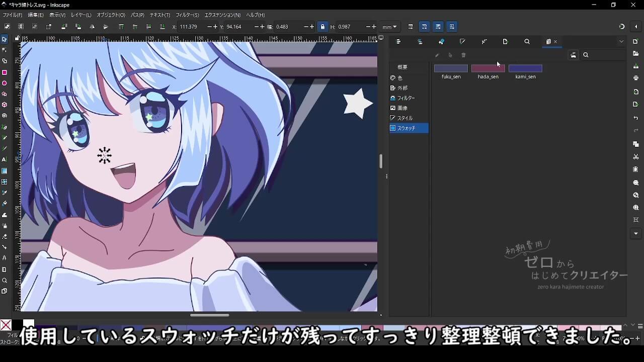Select the Dropper color picker tool

[5, 193]
